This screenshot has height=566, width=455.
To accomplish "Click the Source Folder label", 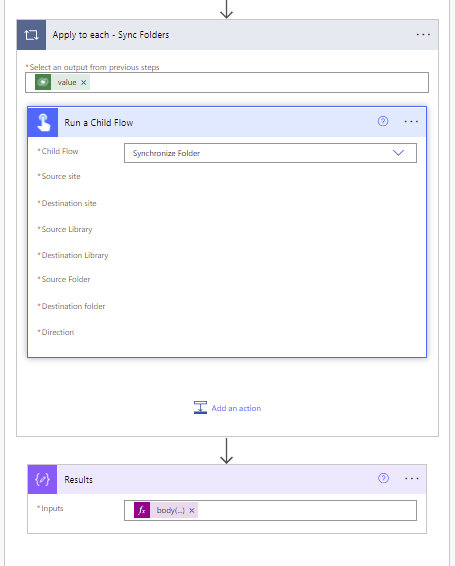I will click(66, 279).
